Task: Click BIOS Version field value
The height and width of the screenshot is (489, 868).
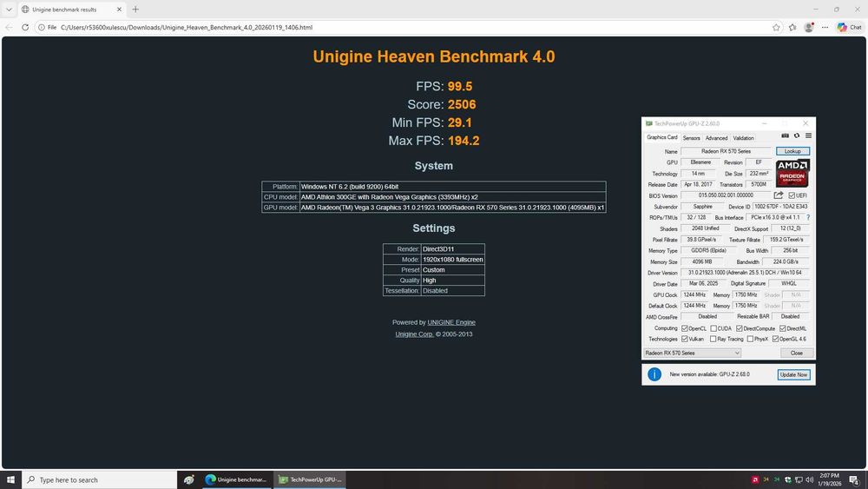Action: (x=726, y=195)
